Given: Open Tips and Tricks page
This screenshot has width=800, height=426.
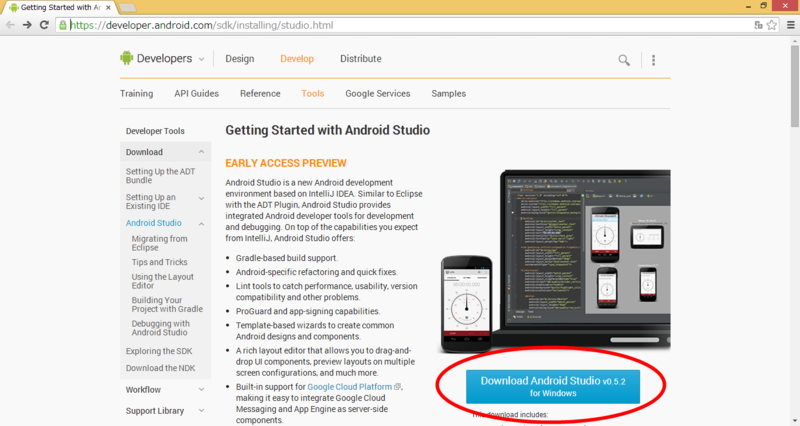Looking at the screenshot, I should 159,262.
